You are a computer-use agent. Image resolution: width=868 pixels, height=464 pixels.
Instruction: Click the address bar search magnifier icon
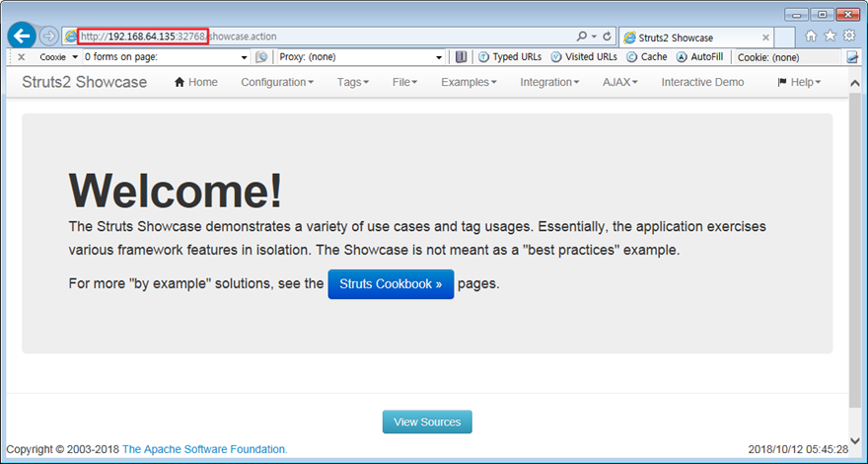tap(581, 37)
